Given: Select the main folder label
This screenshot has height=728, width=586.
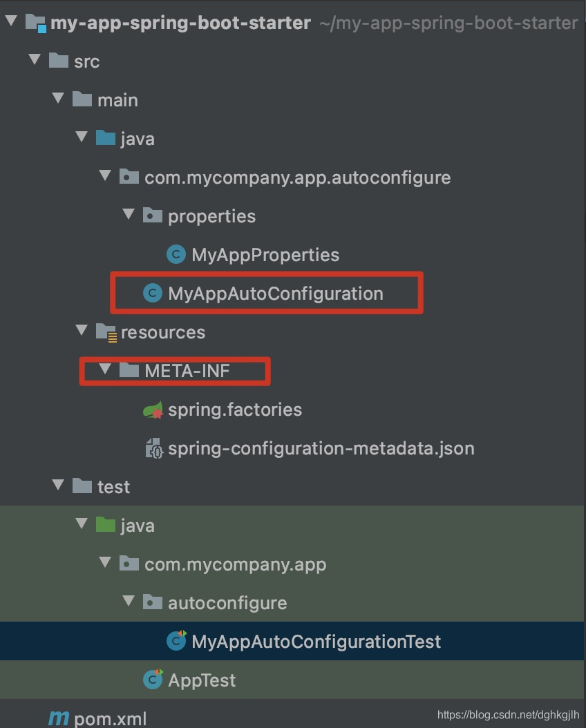Looking at the screenshot, I should click(x=117, y=100).
